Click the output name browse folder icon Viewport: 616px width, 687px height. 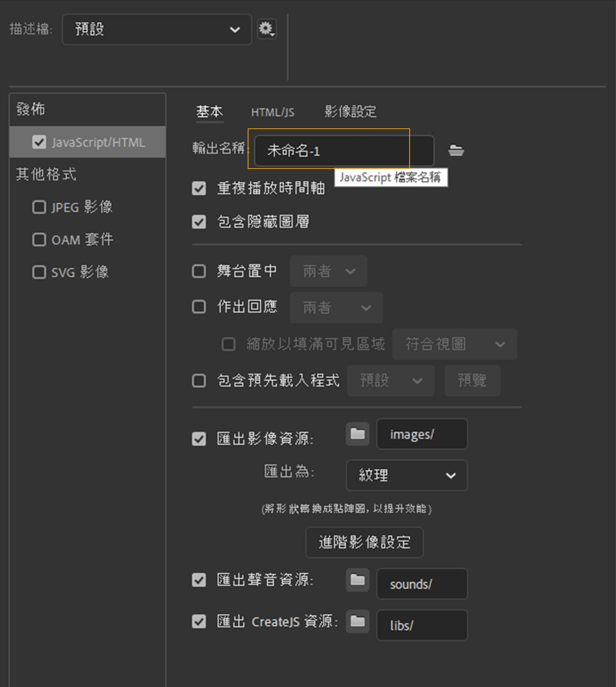coord(456,150)
